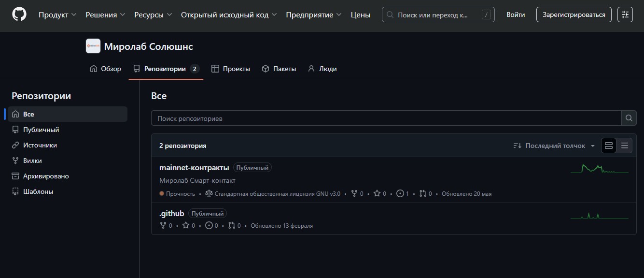644x278 pixels.
Task: Focus the Поиск репозиториев input field
Action: pos(386,118)
